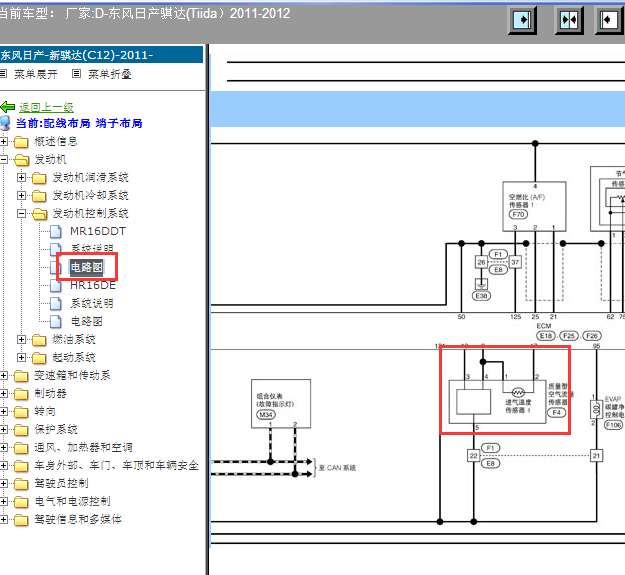This screenshot has width=625, height=575.
Task: Click 空燃比 (A/F) 传感器 1 box
Action: (x=534, y=206)
